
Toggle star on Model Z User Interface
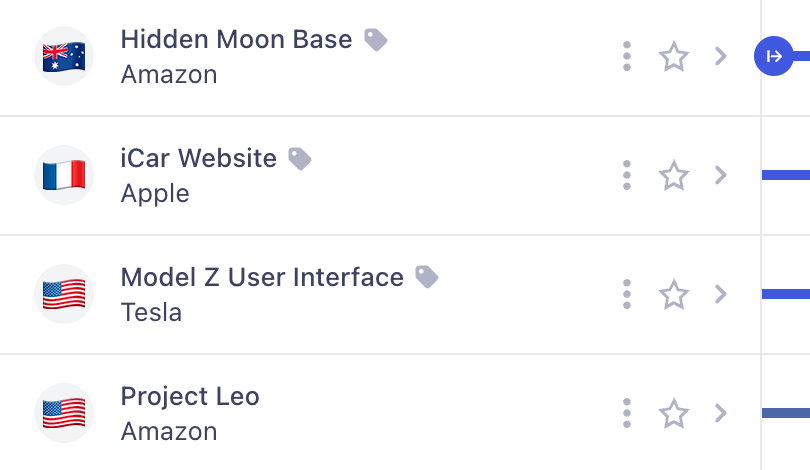point(674,294)
